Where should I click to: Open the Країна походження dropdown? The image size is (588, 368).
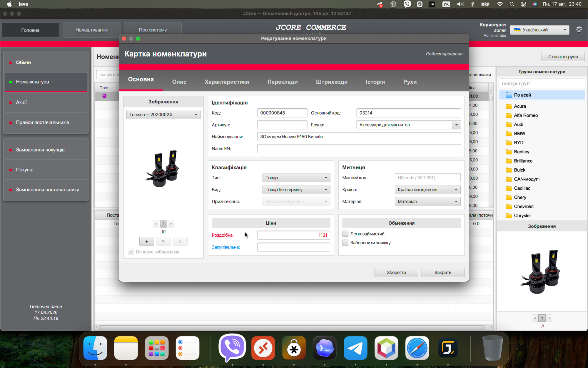pos(427,190)
